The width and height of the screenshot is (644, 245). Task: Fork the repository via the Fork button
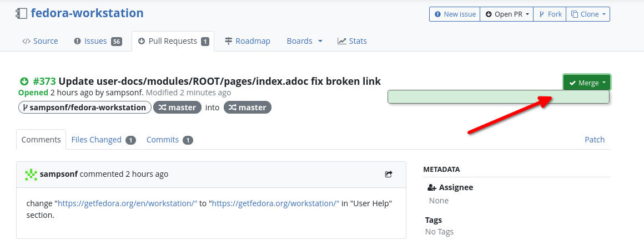[x=550, y=14]
